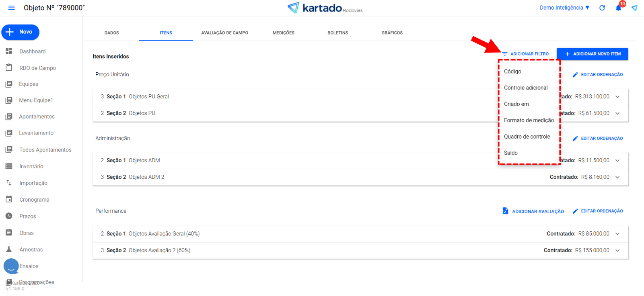Click the Adicionar Novo Item button
The height and width of the screenshot is (296, 644).
pyautogui.click(x=592, y=54)
